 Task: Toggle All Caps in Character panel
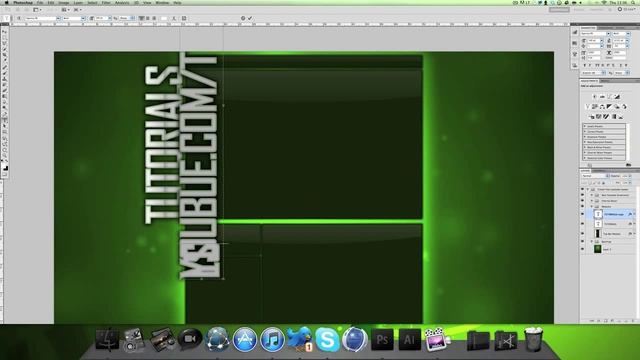(x=596, y=65)
